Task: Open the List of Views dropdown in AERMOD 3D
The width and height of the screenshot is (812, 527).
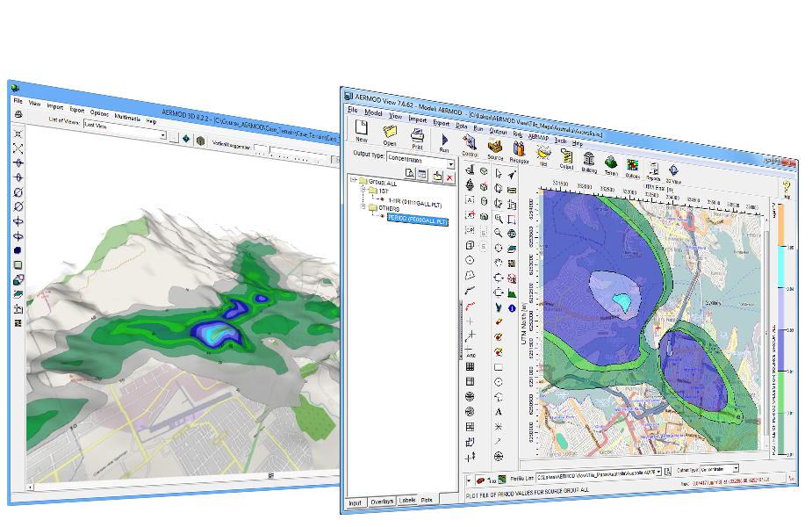Action: point(162,135)
